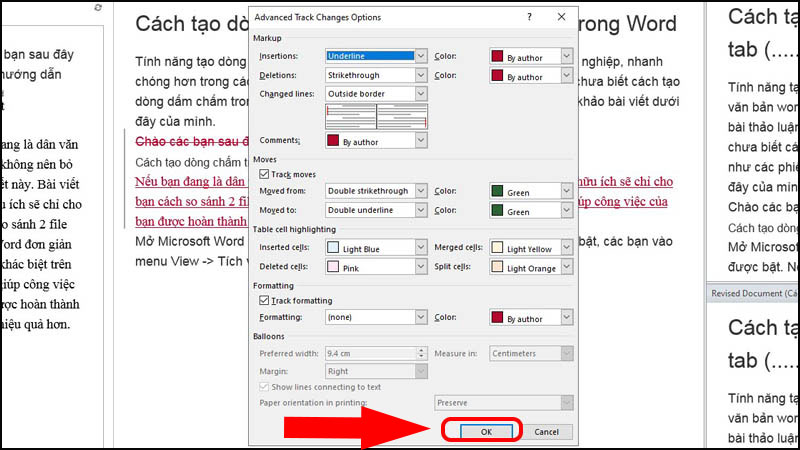Toggle the Track formatting checkbox
The width and height of the screenshot is (800, 450).
[x=265, y=300]
